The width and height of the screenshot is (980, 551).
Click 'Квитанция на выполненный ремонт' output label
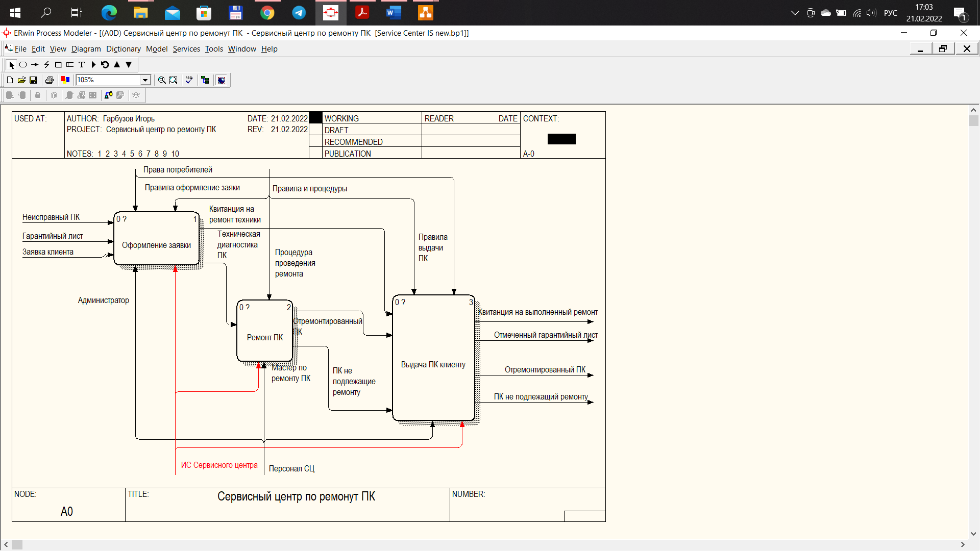[538, 312]
